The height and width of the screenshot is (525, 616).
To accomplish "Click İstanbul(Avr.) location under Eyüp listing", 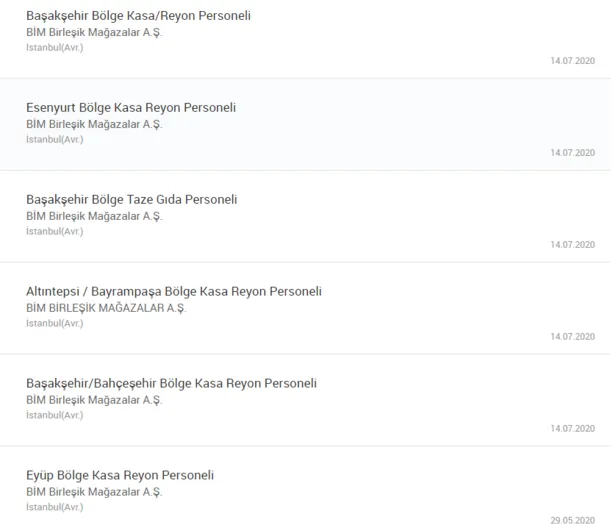I will (55, 508).
